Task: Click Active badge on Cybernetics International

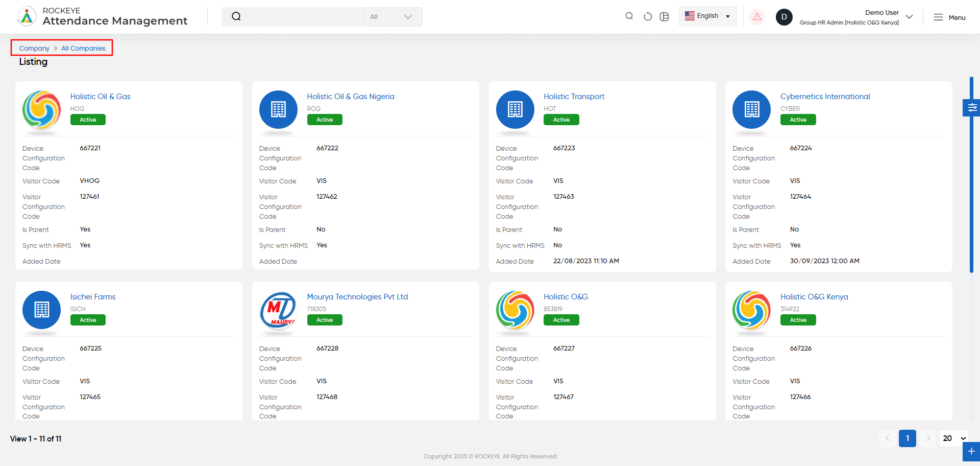Action: (798, 120)
